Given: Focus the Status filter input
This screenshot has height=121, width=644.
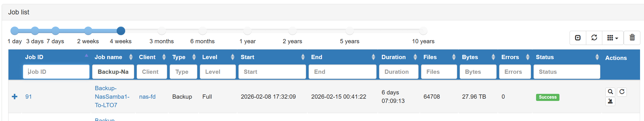Looking at the screenshot, I should [566, 72].
